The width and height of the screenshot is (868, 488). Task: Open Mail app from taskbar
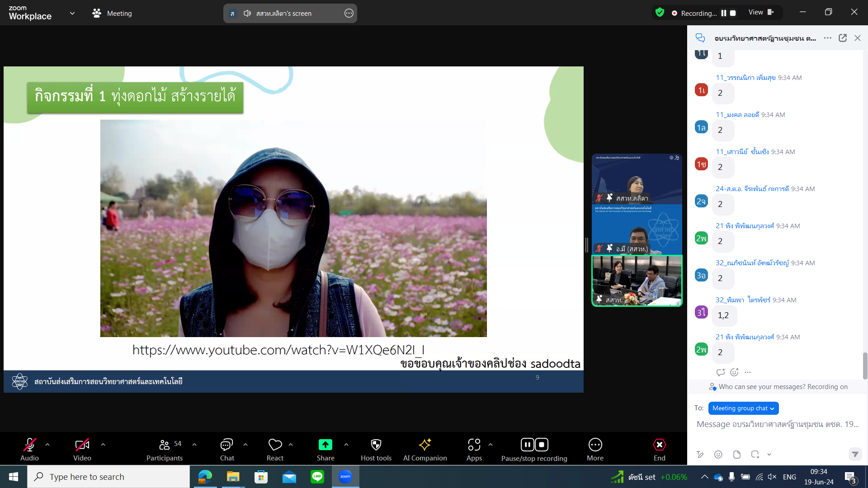coord(289,477)
